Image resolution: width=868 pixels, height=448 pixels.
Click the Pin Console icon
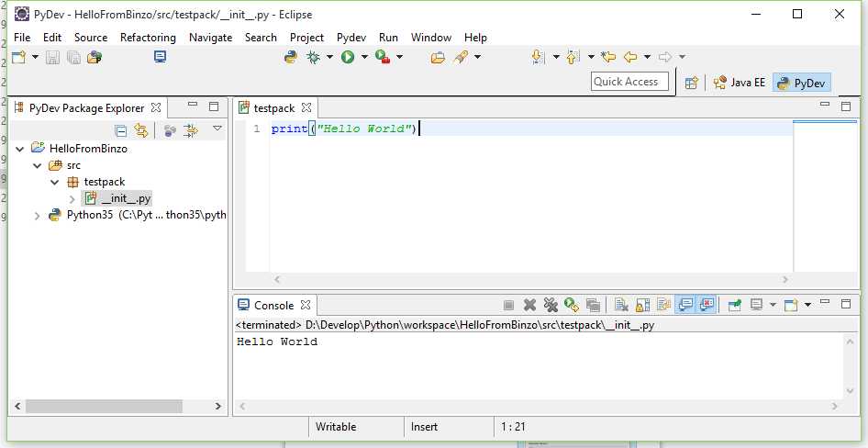[x=735, y=305]
